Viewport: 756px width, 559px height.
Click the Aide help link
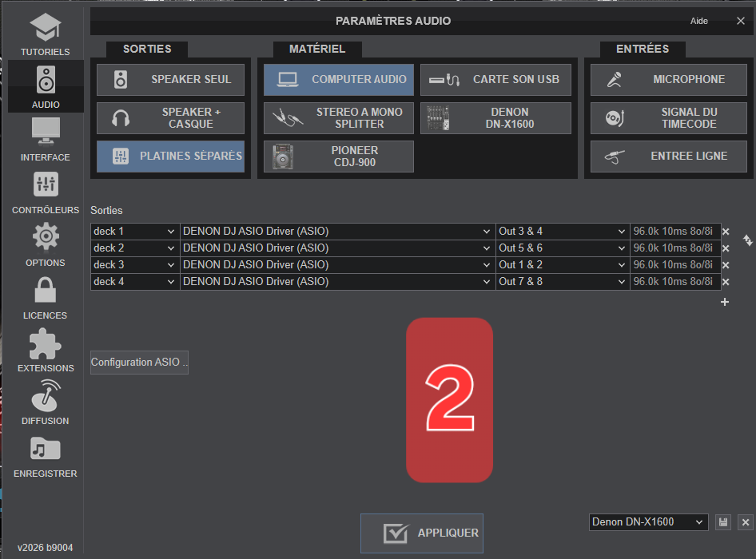[699, 22]
